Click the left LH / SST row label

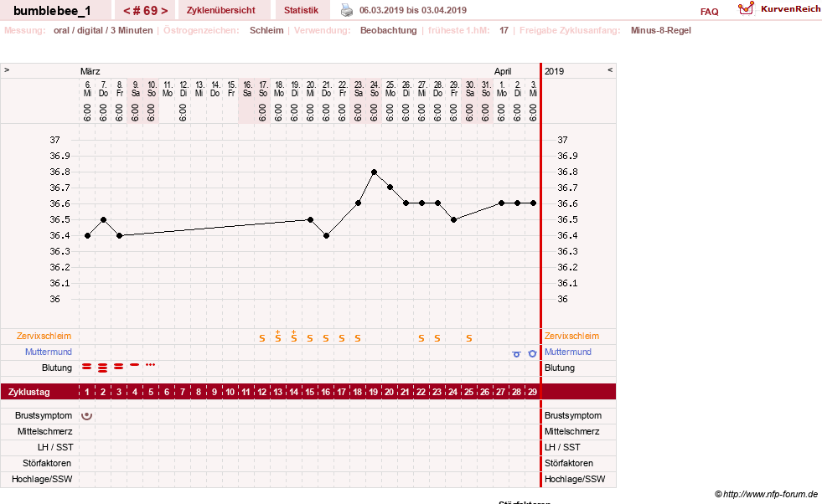coord(55,447)
